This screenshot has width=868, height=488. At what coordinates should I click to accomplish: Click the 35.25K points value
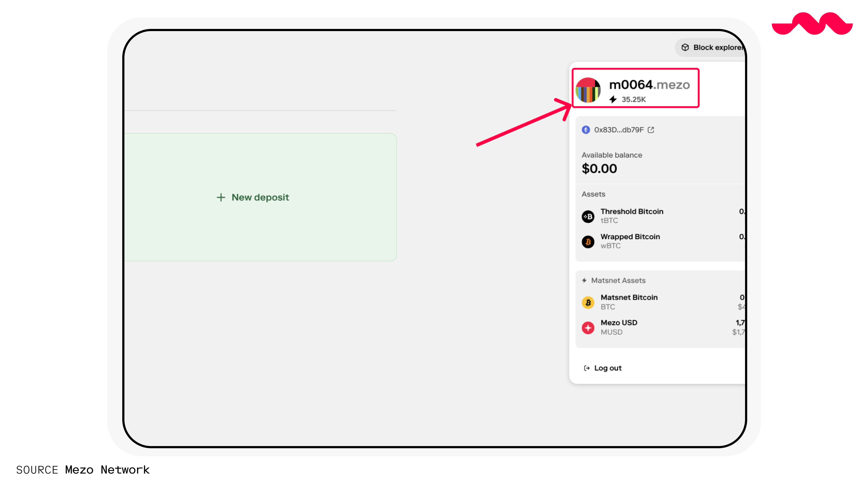[x=633, y=99]
